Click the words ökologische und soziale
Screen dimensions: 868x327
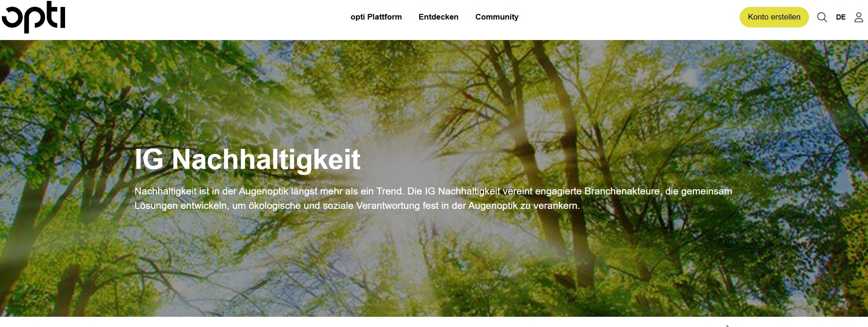pyautogui.click(x=301, y=206)
